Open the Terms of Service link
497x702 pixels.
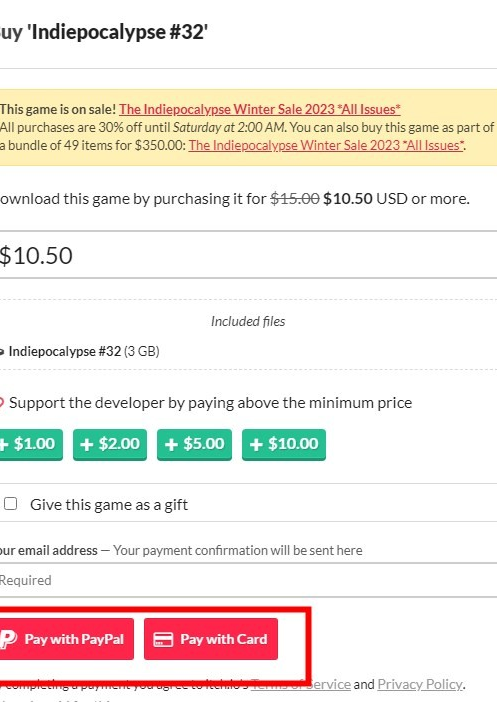300,684
